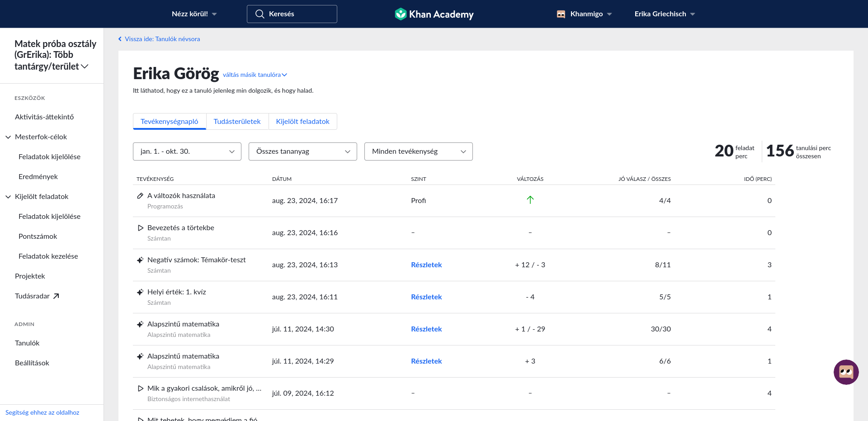This screenshot has height=421, width=868.
Task: Open Feladatok kezelése in sidebar
Action: [x=48, y=256]
